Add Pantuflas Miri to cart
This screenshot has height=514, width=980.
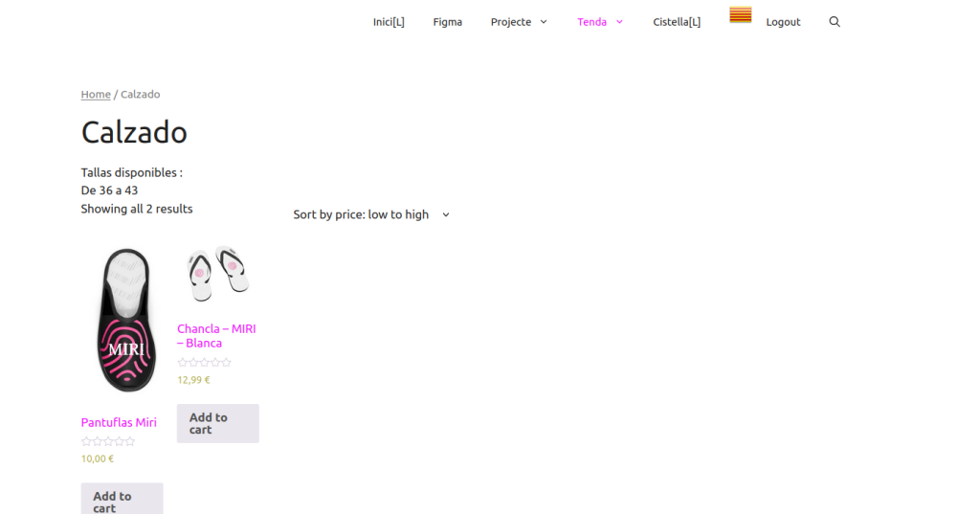click(122, 499)
